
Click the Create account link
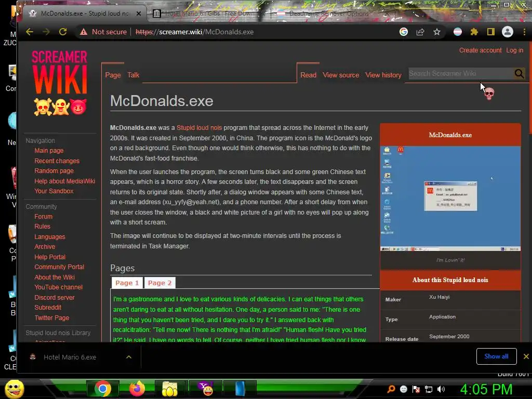click(x=480, y=50)
